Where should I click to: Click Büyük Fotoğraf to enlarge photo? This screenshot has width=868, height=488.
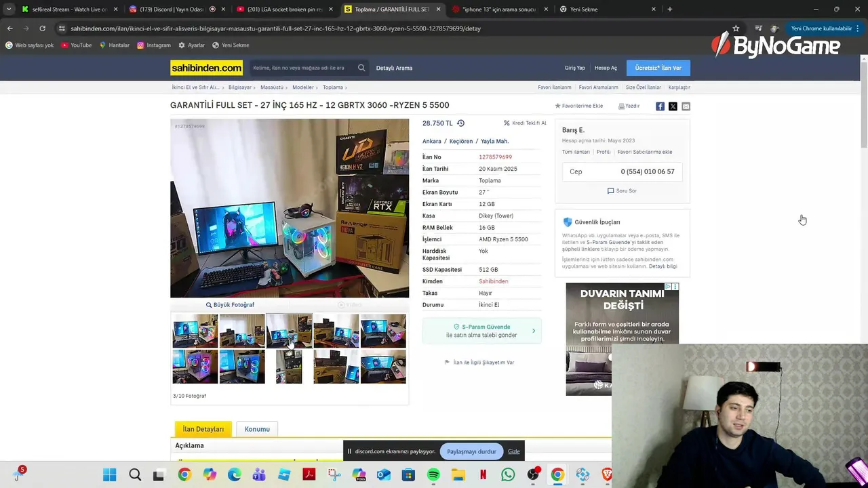[x=230, y=305]
